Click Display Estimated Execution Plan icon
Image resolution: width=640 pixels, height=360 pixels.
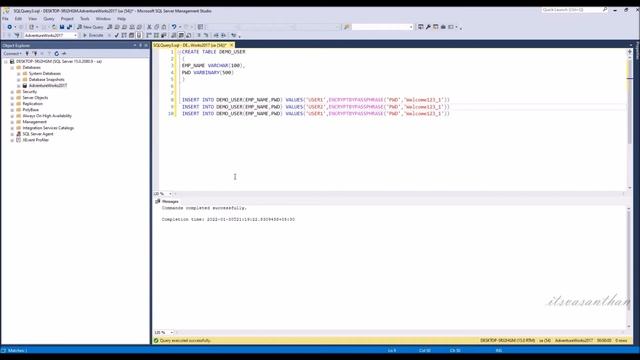click(x=124, y=36)
